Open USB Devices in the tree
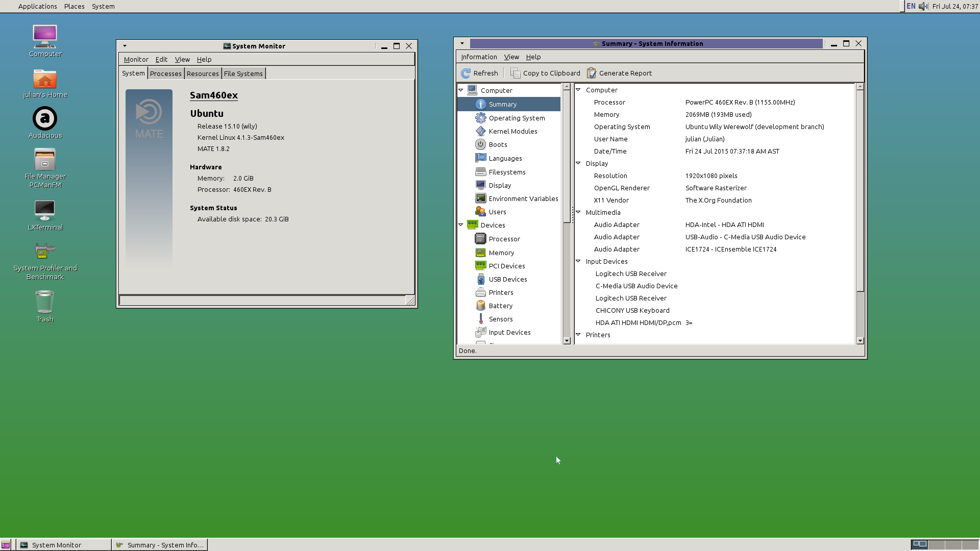Image resolution: width=980 pixels, height=551 pixels. click(x=507, y=280)
